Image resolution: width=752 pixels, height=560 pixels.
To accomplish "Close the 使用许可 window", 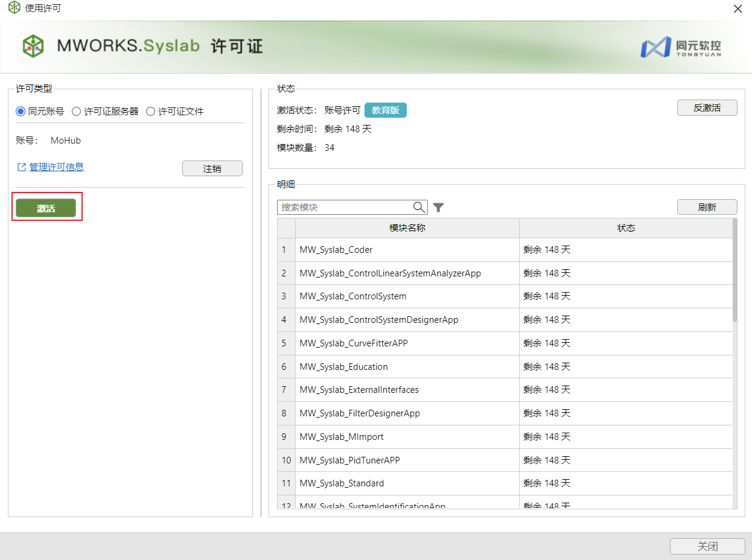I will 738,9.
